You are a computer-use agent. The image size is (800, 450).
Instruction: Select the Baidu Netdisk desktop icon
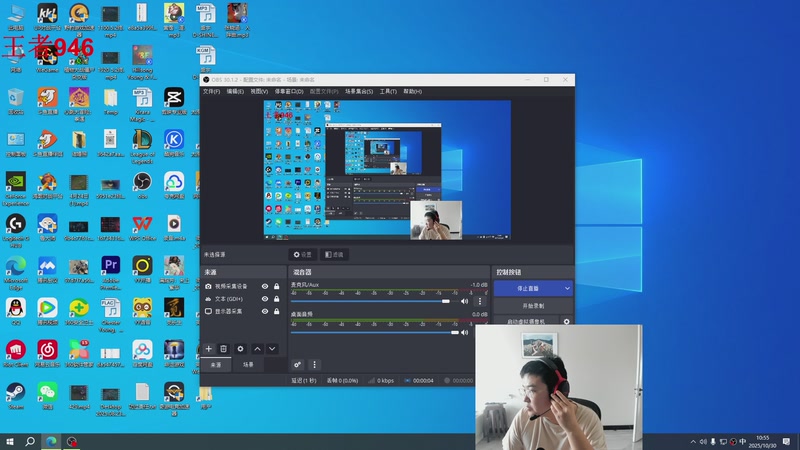click(142, 354)
